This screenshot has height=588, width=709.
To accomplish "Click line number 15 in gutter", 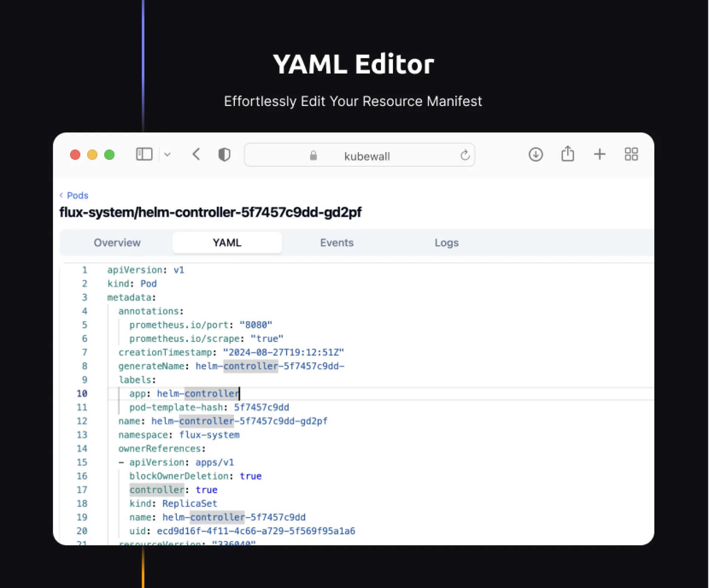I will [82, 462].
